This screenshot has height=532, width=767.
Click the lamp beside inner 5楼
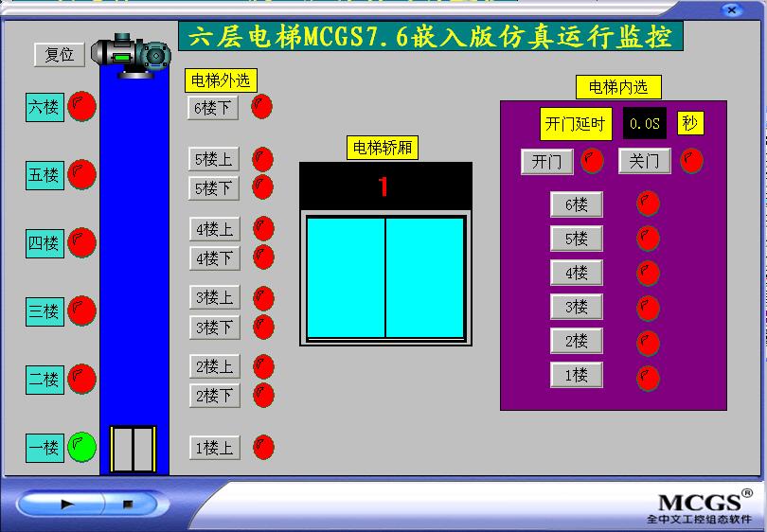click(x=648, y=239)
